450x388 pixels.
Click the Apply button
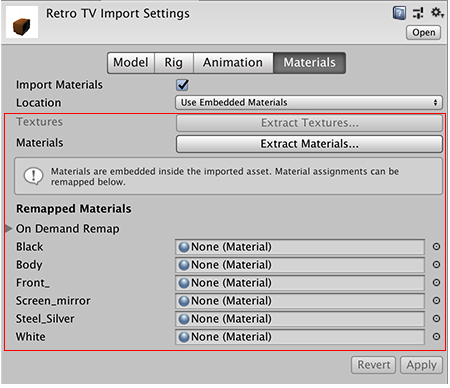(421, 365)
